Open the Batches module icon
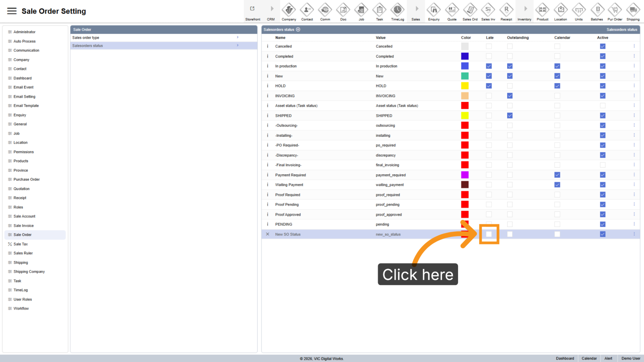The image size is (644, 362). [x=597, y=10]
